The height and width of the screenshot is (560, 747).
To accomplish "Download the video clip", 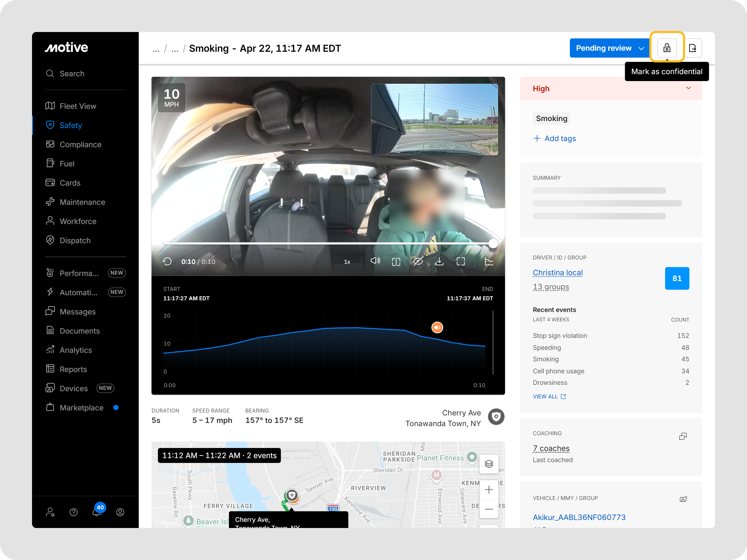I will tap(439, 262).
